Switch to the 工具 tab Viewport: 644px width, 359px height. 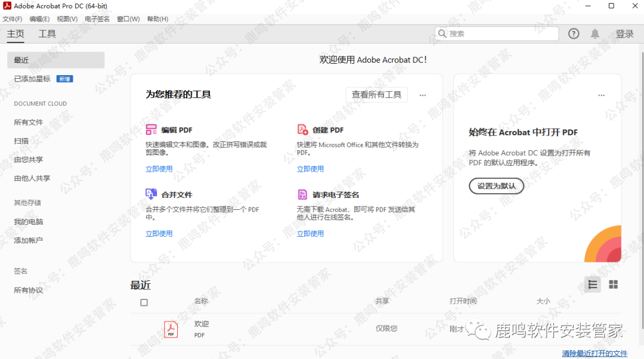coord(47,34)
